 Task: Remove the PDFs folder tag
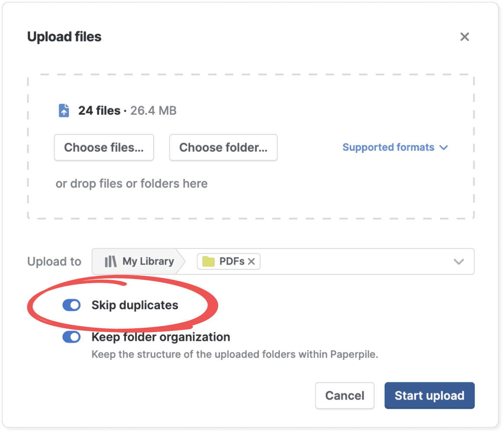[251, 262]
